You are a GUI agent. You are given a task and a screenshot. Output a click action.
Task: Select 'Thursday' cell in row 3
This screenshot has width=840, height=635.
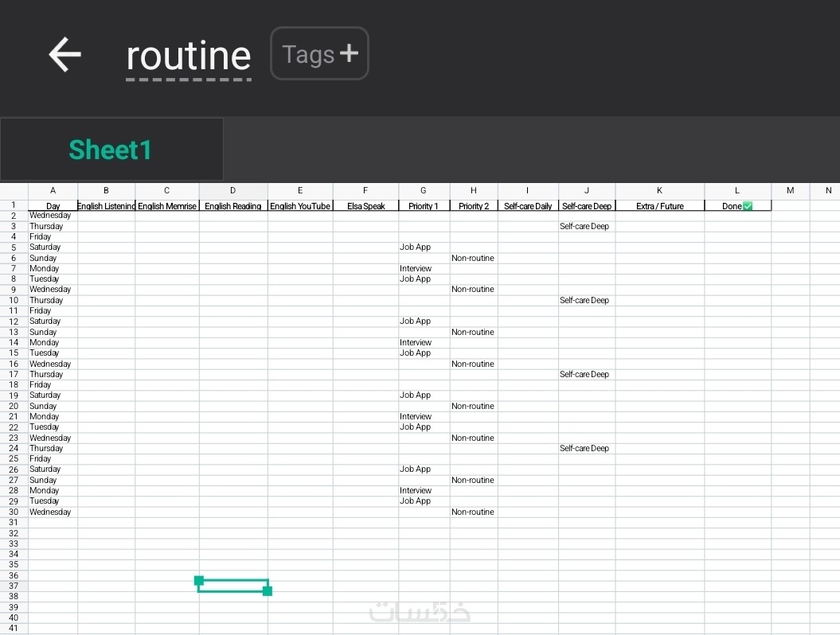(53, 227)
